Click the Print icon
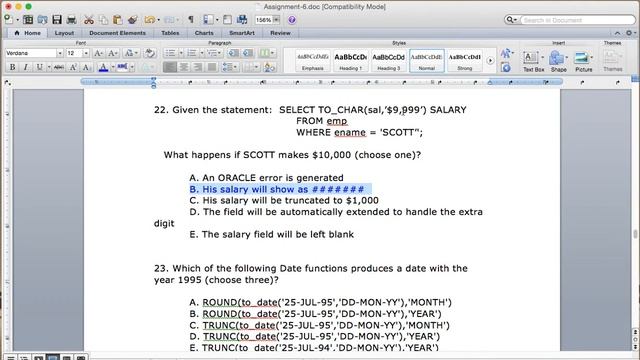 tap(71, 20)
